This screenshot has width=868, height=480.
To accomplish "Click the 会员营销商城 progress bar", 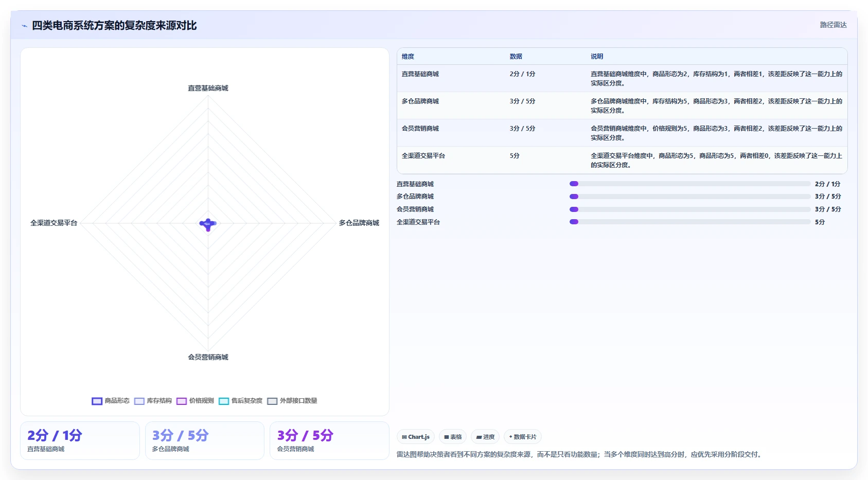I will pos(690,209).
